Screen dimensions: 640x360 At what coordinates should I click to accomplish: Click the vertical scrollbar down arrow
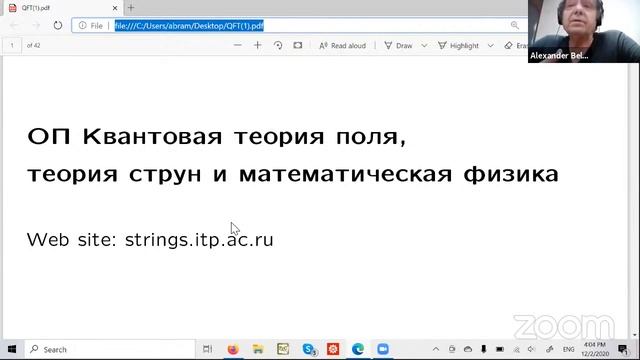634,335
